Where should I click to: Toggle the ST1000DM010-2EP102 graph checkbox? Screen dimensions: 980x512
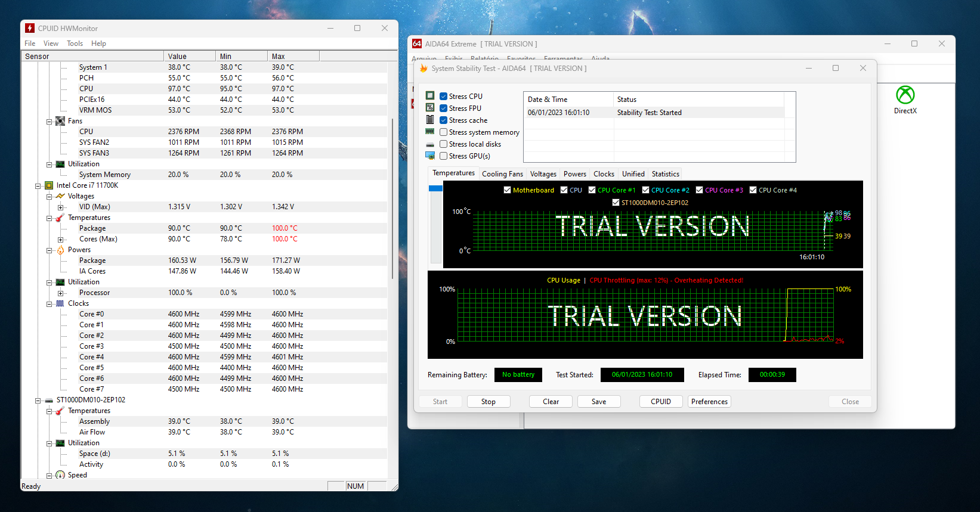click(616, 203)
